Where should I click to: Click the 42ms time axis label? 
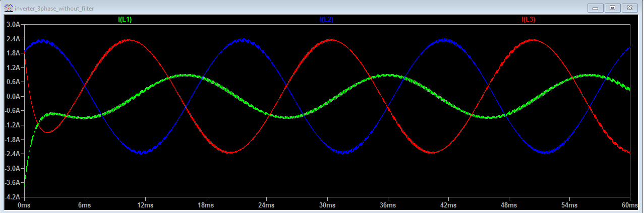448,205
